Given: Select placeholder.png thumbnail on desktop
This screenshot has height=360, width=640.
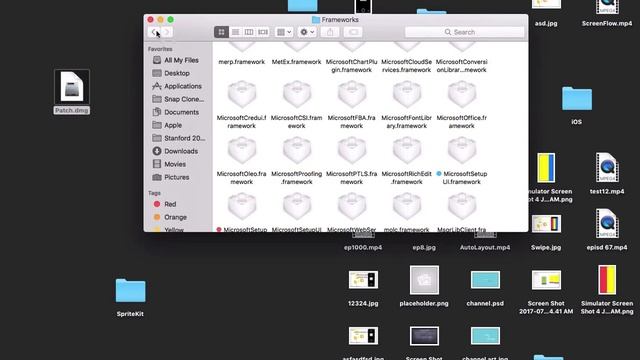Looking at the screenshot, I should (x=424, y=280).
